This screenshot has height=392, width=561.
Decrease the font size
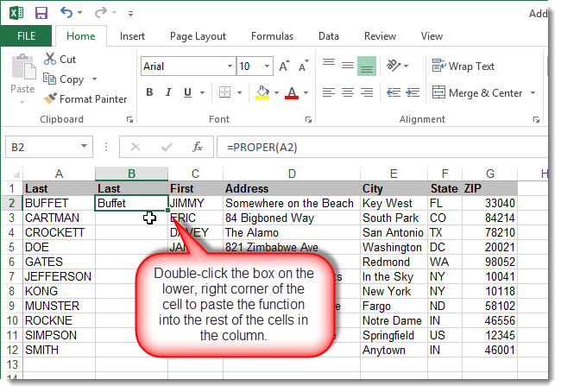pos(304,66)
